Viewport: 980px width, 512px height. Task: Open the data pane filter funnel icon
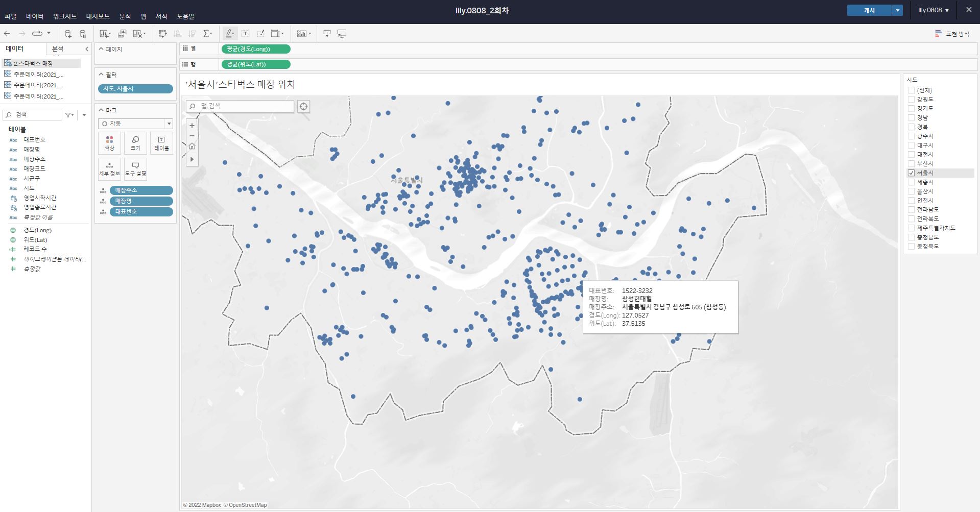point(68,115)
